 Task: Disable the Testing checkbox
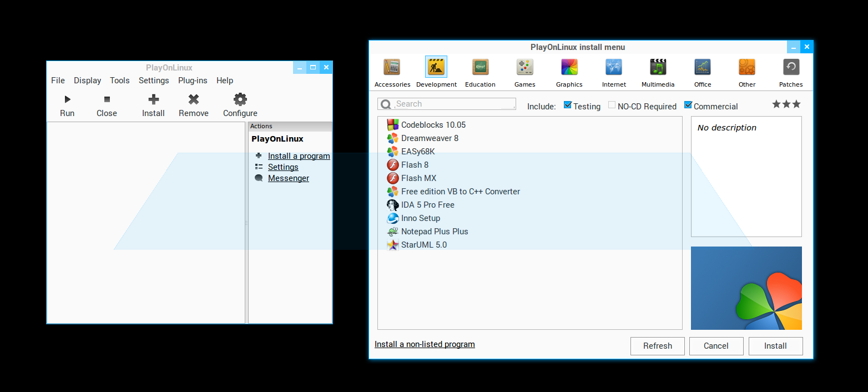[x=568, y=105]
